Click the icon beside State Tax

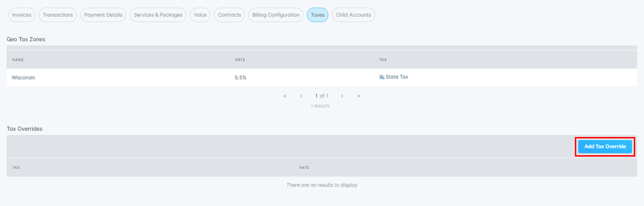pyautogui.click(x=382, y=77)
